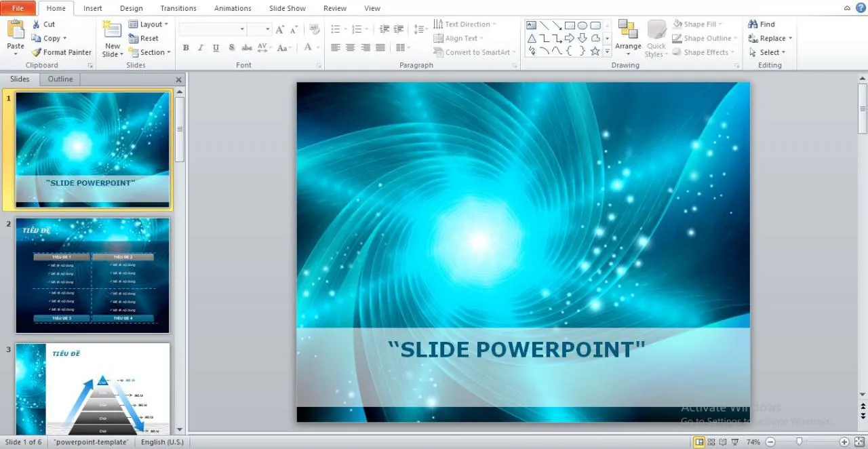Screen dimensions: 868x449
Task: Select the Format Painter tool
Action: 61,52
